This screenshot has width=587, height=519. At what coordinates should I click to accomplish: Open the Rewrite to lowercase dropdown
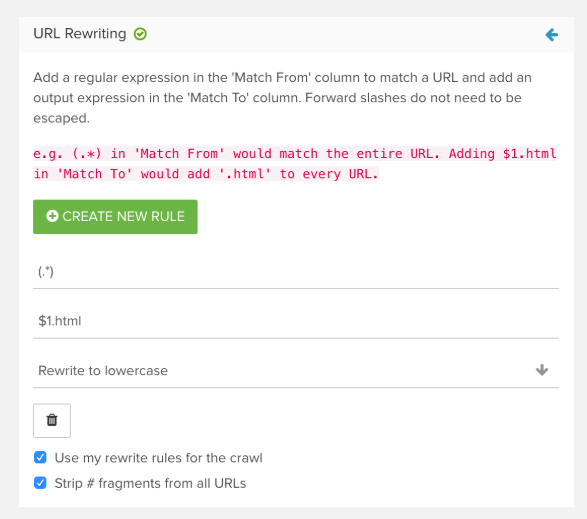(x=296, y=370)
